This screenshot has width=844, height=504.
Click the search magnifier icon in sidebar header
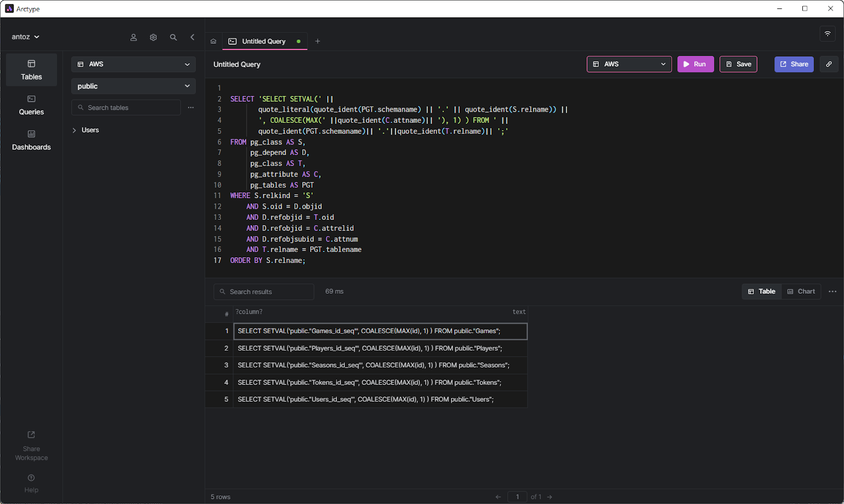click(x=173, y=37)
